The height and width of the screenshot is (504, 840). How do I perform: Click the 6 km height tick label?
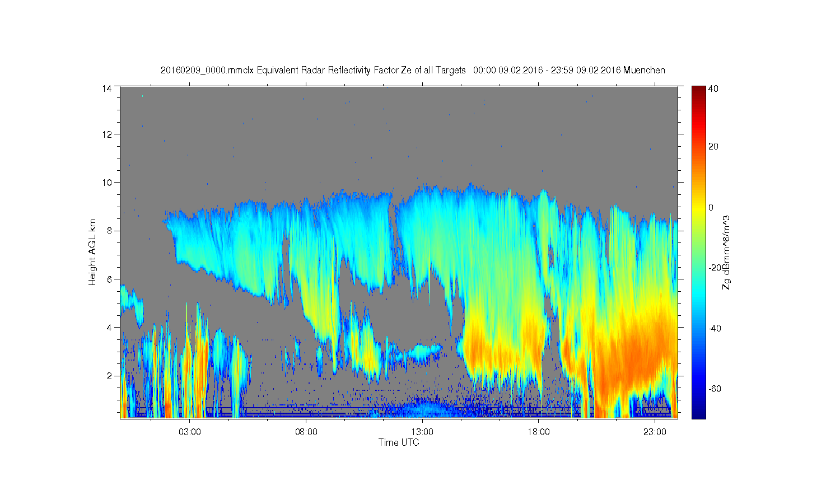(109, 279)
